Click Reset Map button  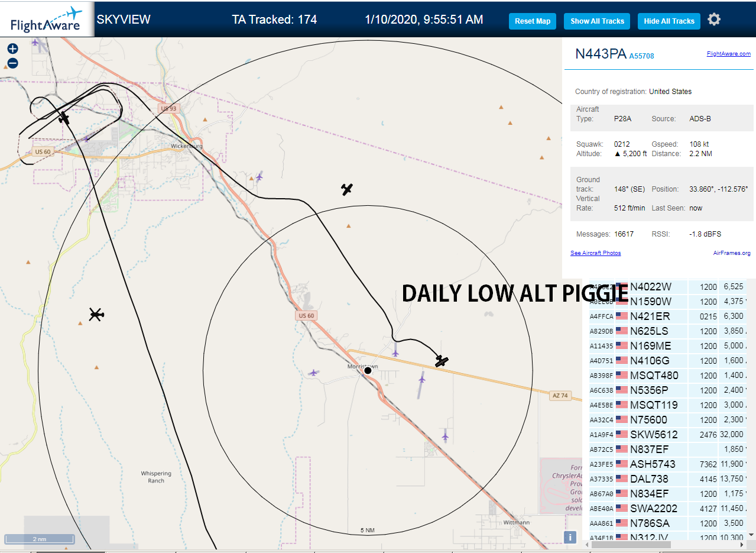(533, 21)
